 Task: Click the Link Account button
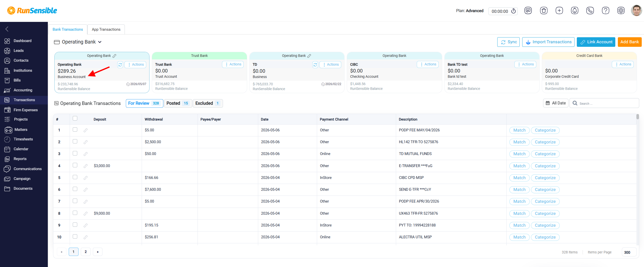click(596, 42)
